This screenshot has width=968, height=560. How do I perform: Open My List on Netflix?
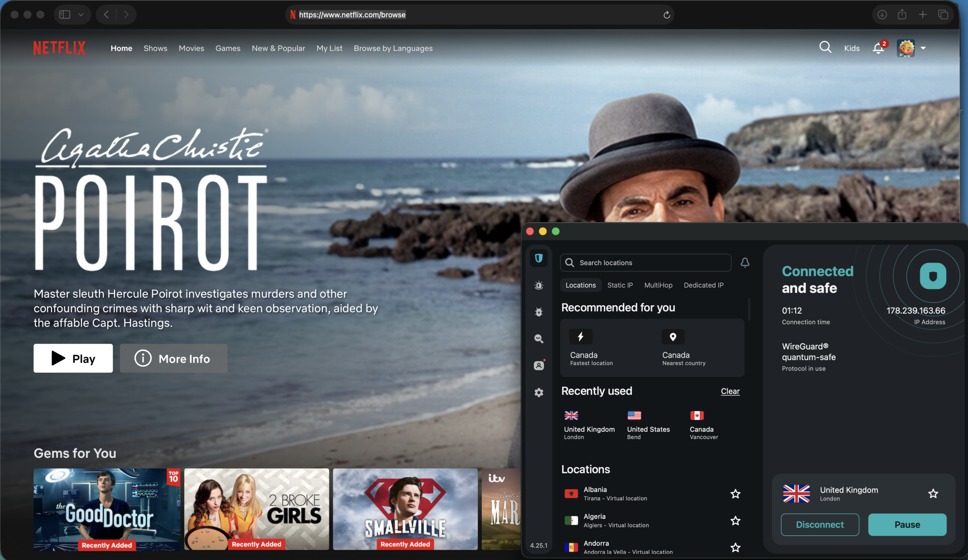coord(329,48)
